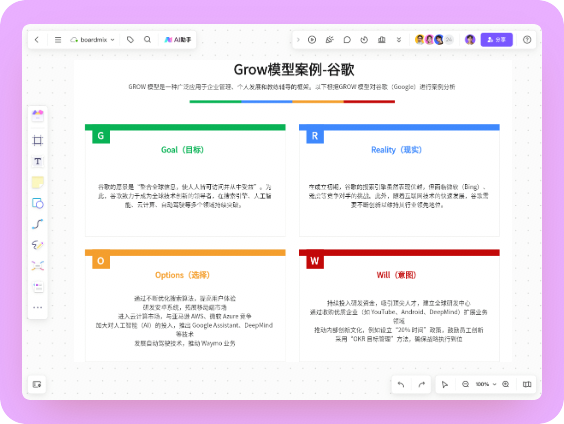Open help with the question mark icon
Screen dimensions: 564x424
tap(527, 40)
